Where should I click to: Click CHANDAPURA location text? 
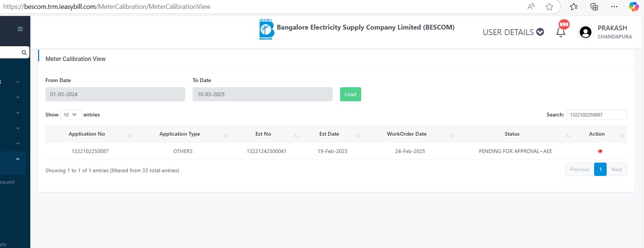(x=615, y=37)
